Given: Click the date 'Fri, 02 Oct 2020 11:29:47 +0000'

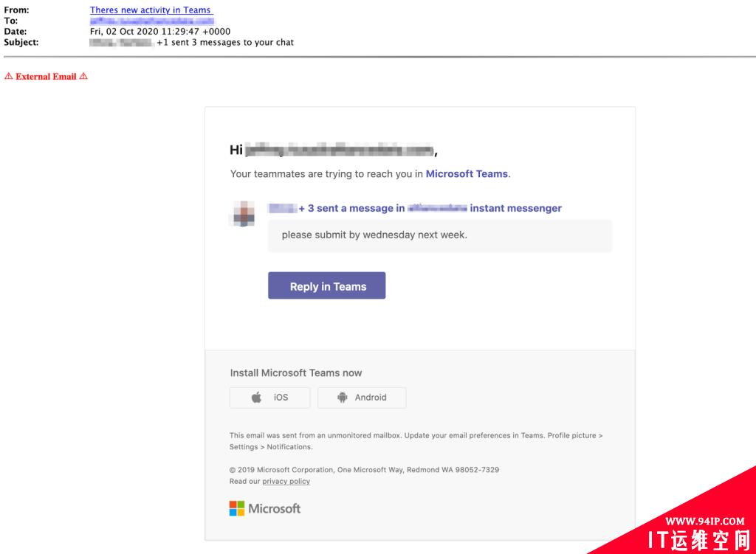Looking at the screenshot, I should pos(160,31).
